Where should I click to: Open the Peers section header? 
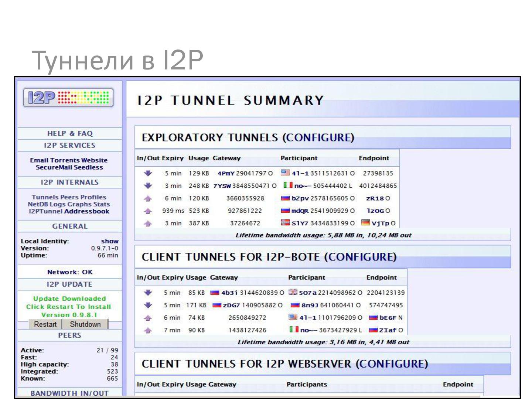[70, 335]
